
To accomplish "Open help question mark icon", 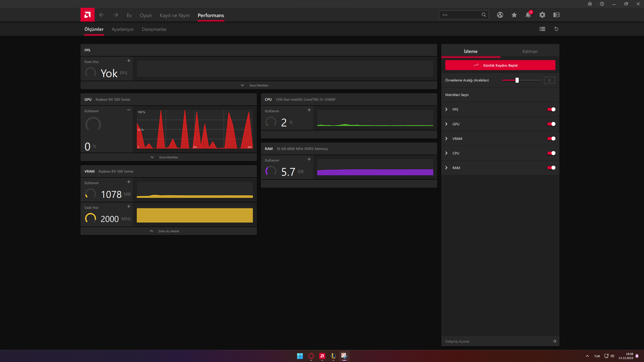I will (x=602, y=4).
